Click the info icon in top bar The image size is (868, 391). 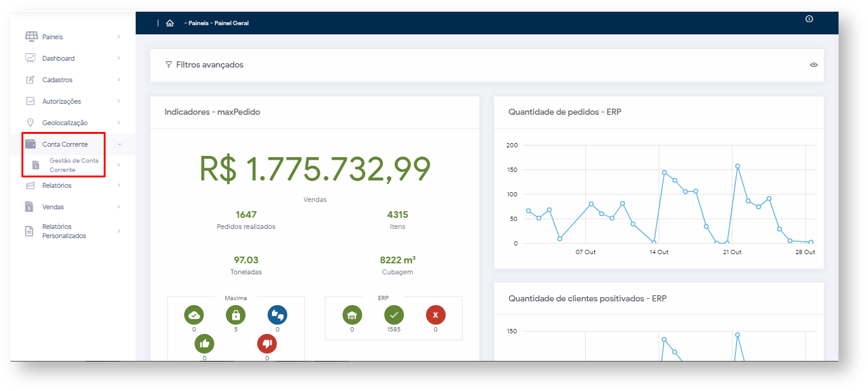click(809, 19)
